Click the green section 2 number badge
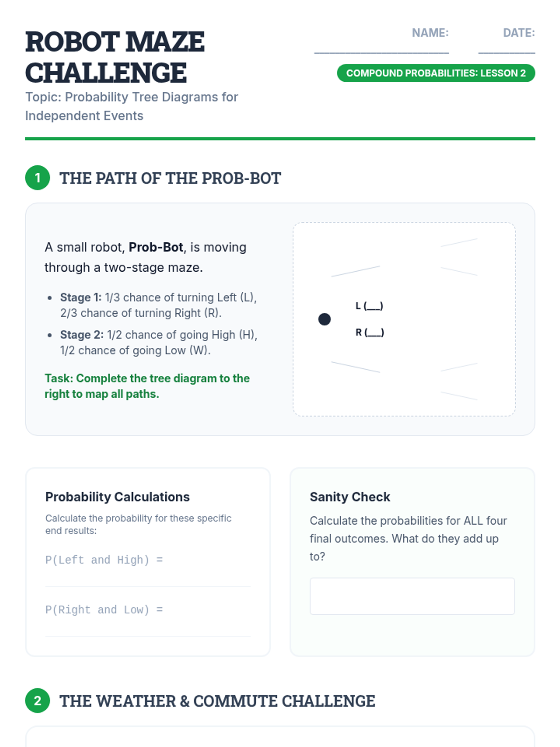 (x=37, y=700)
